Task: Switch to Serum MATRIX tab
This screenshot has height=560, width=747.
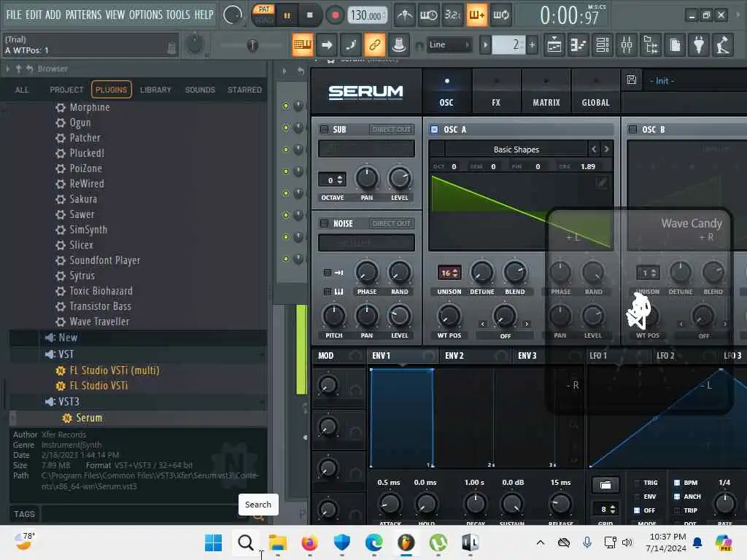Action: tap(546, 91)
